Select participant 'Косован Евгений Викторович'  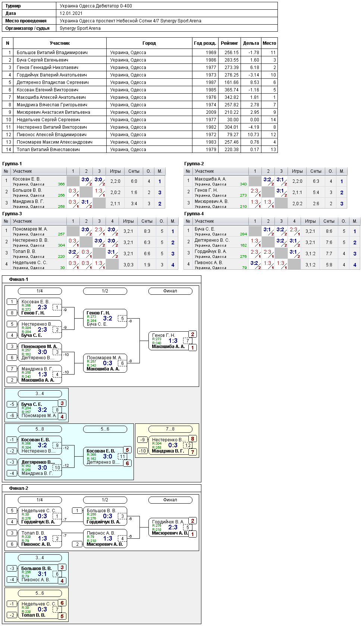[x=47, y=90]
